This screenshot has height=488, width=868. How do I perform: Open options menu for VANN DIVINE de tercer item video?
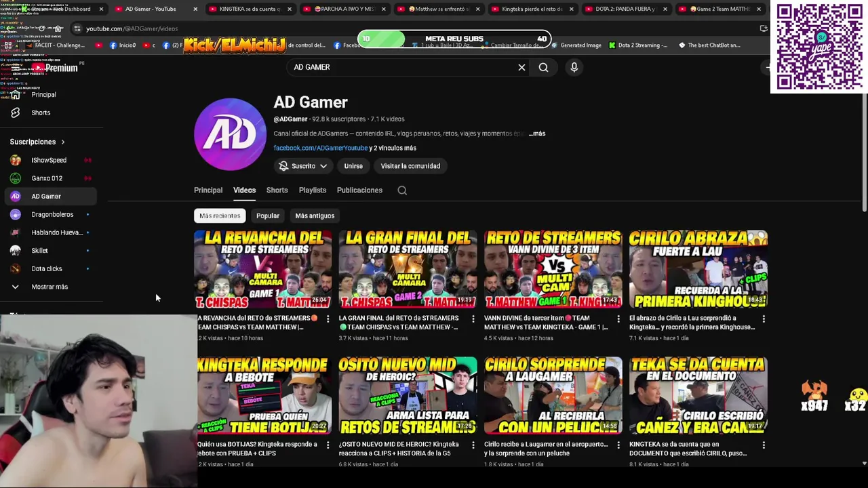click(618, 319)
